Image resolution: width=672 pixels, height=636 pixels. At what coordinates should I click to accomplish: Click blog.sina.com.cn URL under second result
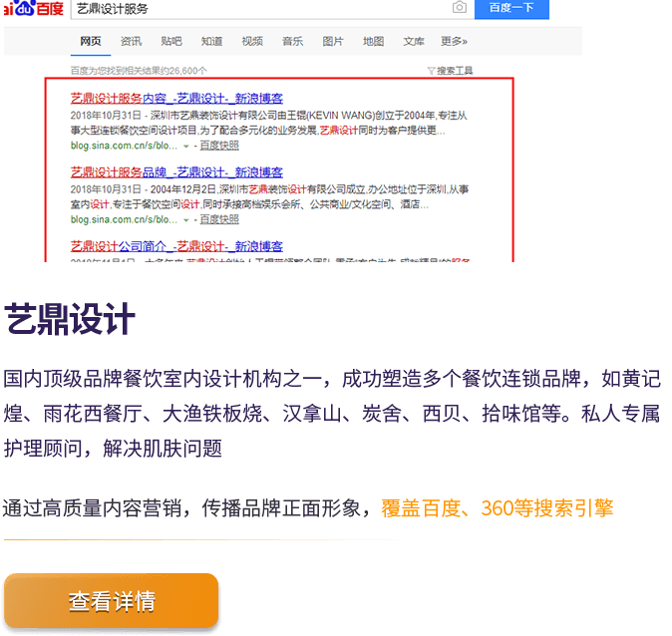point(124,220)
